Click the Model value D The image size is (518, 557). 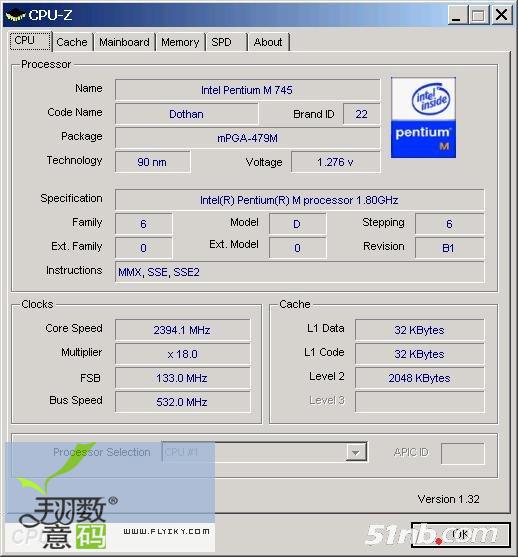[297, 224]
